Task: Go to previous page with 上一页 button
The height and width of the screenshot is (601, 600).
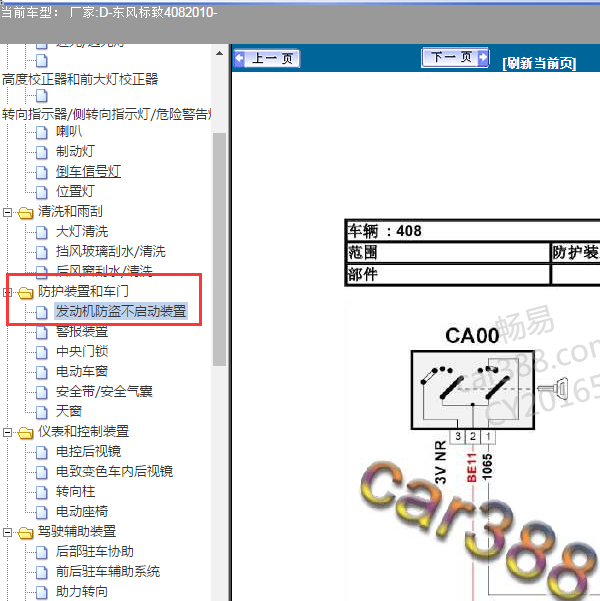Action: pos(267,59)
